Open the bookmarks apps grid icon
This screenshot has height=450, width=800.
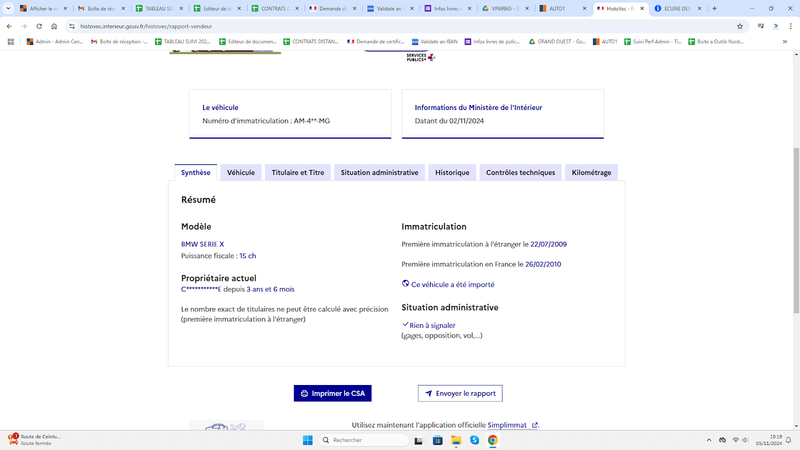click(x=11, y=41)
